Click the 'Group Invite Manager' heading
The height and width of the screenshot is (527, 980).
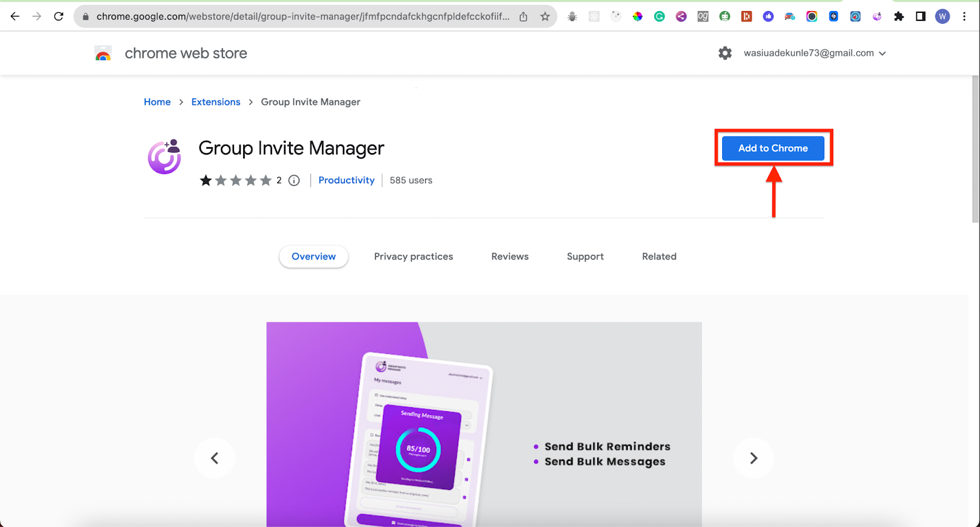pyautogui.click(x=292, y=148)
